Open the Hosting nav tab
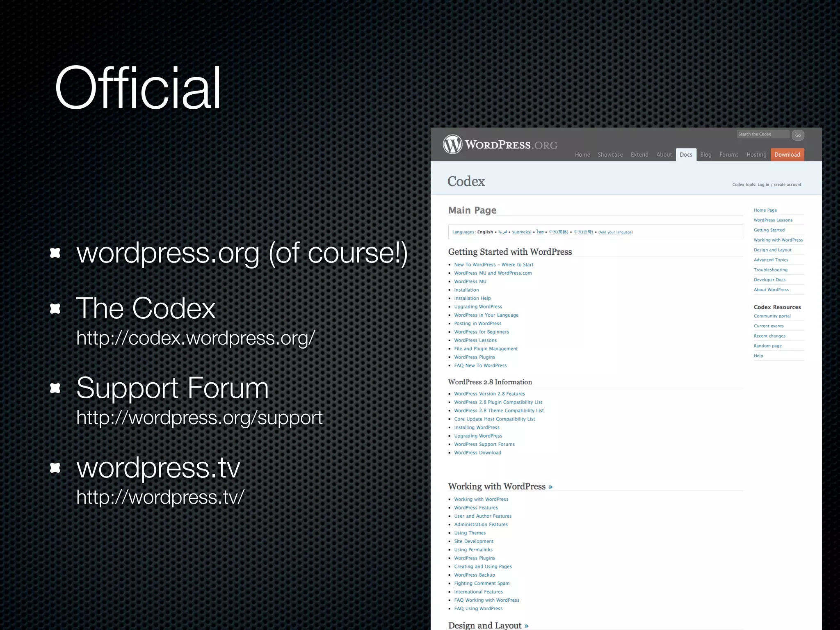 [756, 155]
